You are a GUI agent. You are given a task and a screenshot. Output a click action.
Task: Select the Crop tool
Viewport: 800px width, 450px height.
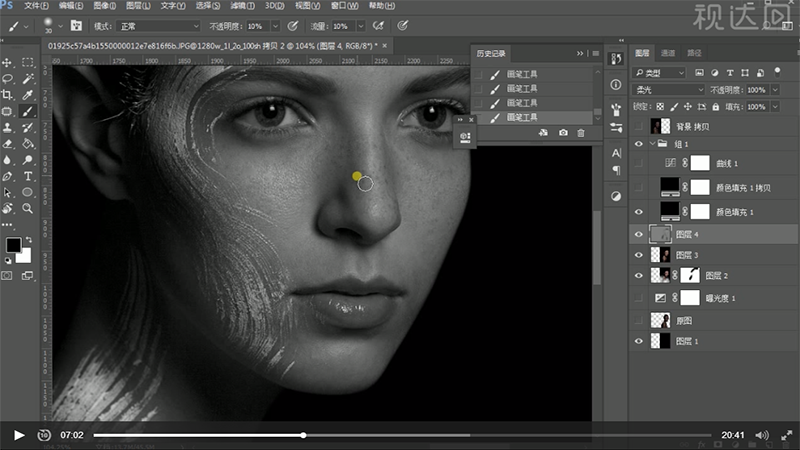(x=7, y=95)
